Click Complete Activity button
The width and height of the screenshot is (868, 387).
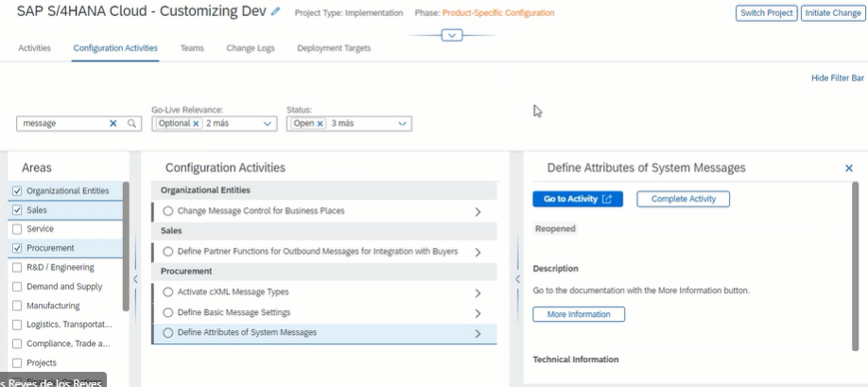tap(683, 200)
